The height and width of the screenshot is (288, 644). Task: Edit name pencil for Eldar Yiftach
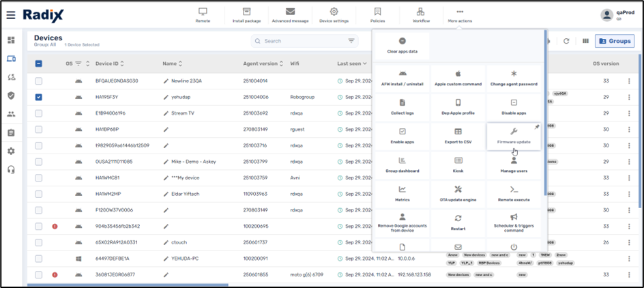pyautogui.click(x=166, y=194)
